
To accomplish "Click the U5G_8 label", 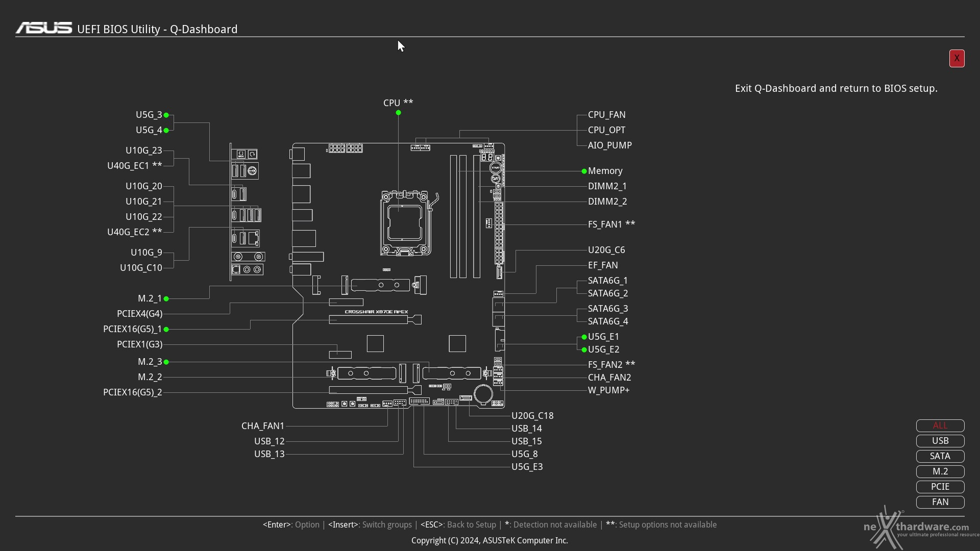I will click(x=524, y=454).
